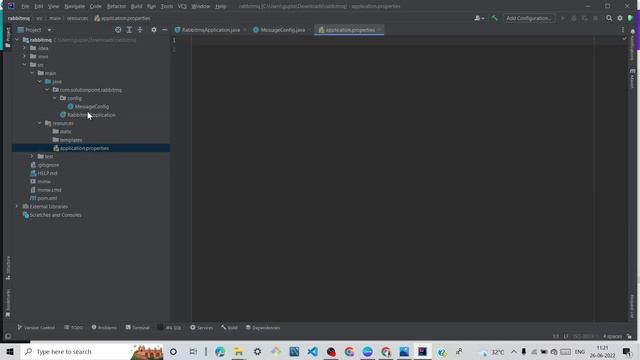
Task: Open the Windows Start menu
Action: [10, 351]
